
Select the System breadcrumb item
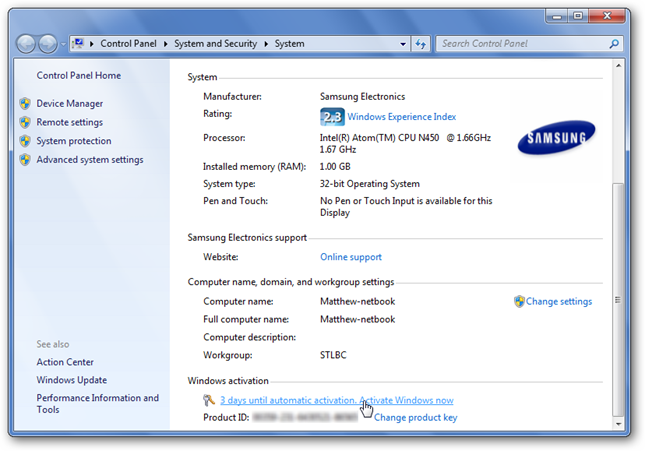[x=290, y=44]
